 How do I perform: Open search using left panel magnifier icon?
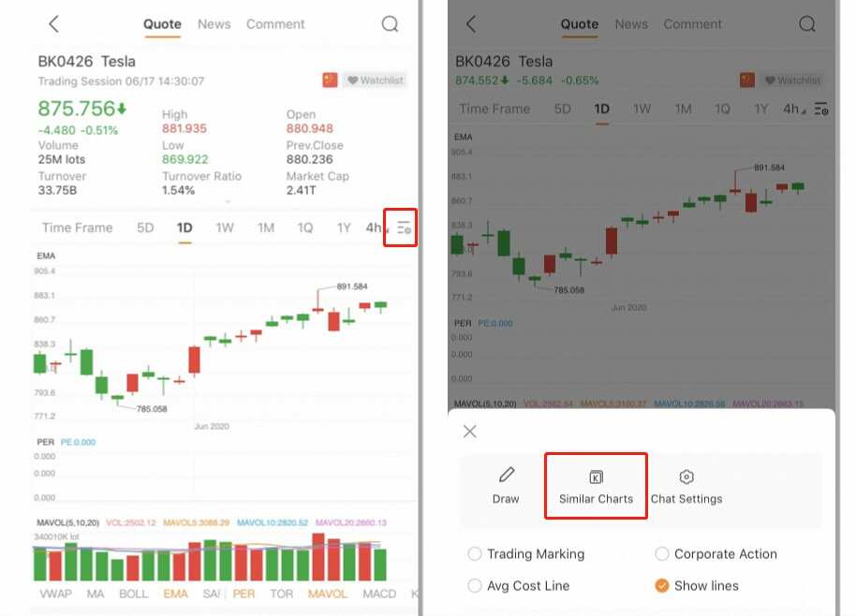point(390,24)
